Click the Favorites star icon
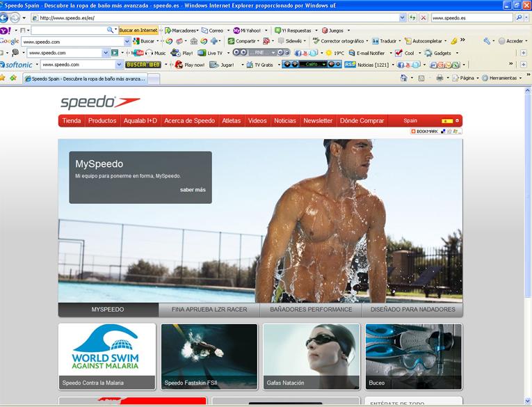This screenshot has width=532, height=407. click(x=3, y=78)
